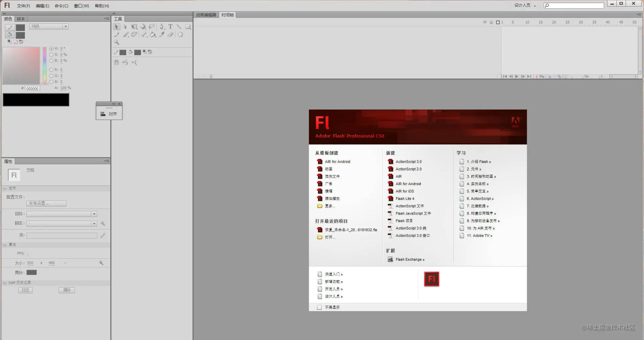Screen dimensions: 644x340
Task: Open the 设计人员 workspace dropdown
Action: [x=525, y=5]
